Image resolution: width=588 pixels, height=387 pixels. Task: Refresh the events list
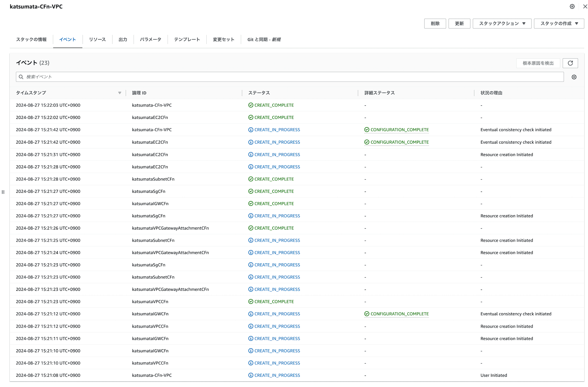570,63
